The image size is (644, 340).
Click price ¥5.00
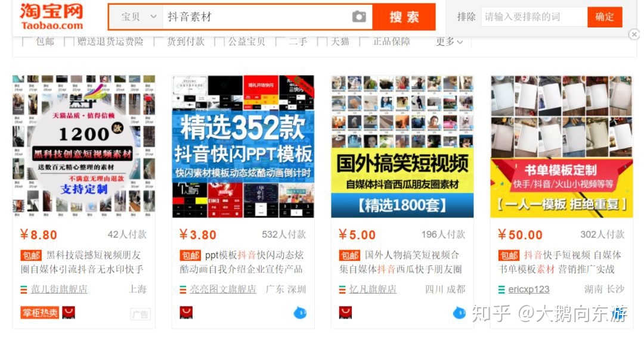357,235
